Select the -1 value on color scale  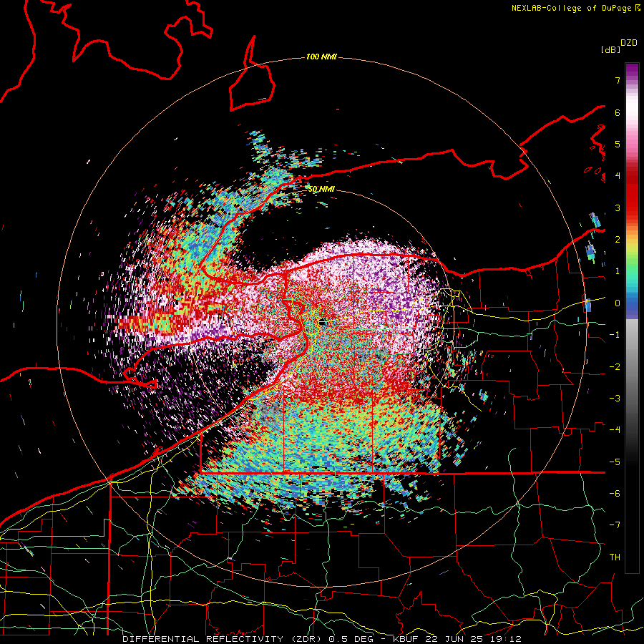[615, 335]
